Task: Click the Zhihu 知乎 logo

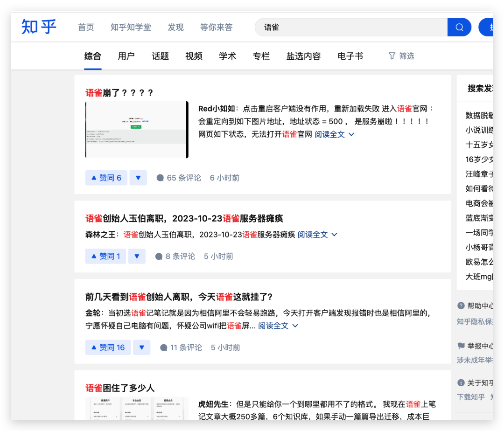Action: (39, 27)
